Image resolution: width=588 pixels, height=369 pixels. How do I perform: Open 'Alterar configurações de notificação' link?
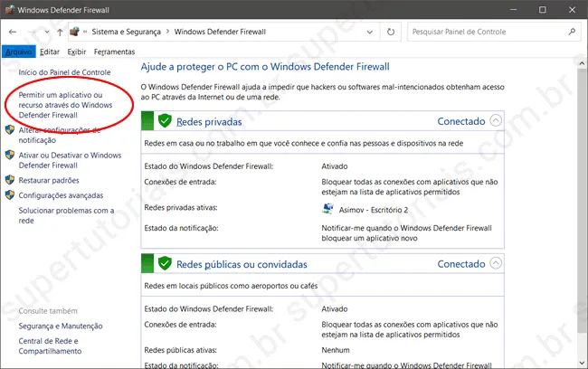click(x=59, y=135)
